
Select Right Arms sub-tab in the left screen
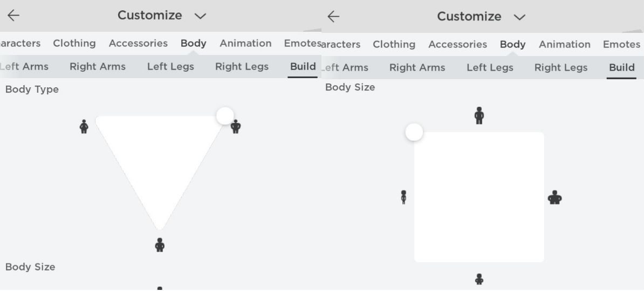98,67
